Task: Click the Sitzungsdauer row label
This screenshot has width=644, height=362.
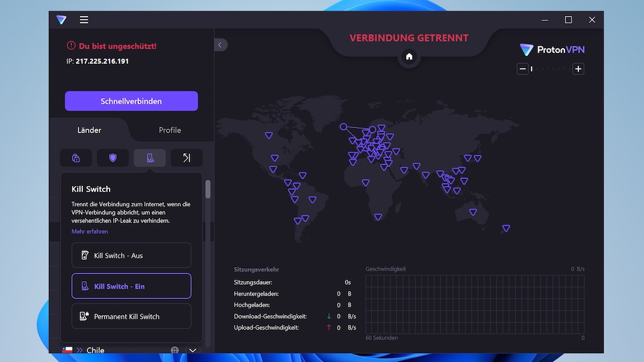Action: (253, 282)
